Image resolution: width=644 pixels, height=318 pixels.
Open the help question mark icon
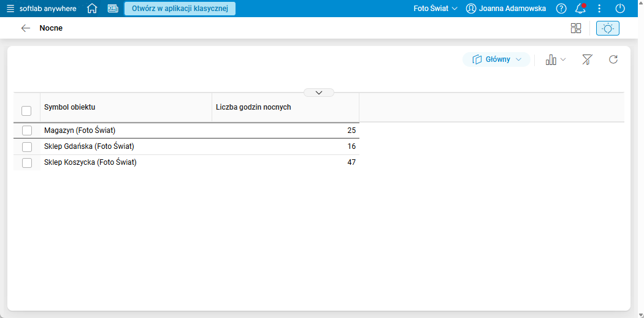point(561,9)
